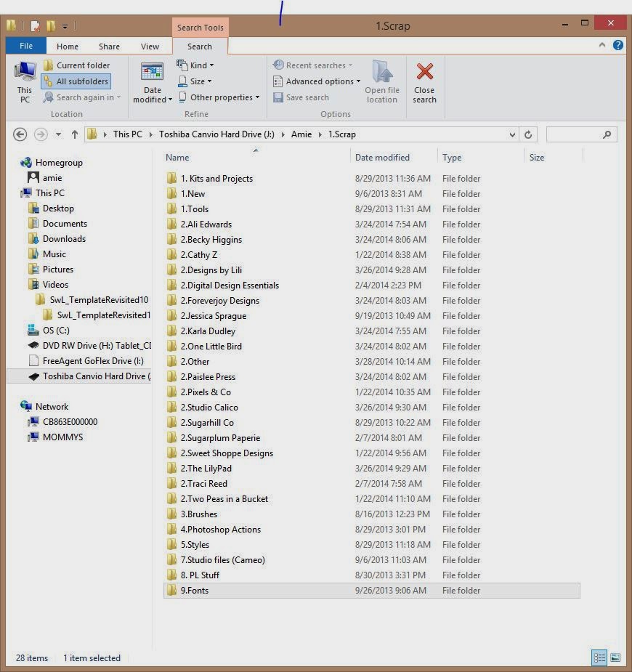
Task: Click the Up one level arrow
Action: click(x=75, y=134)
